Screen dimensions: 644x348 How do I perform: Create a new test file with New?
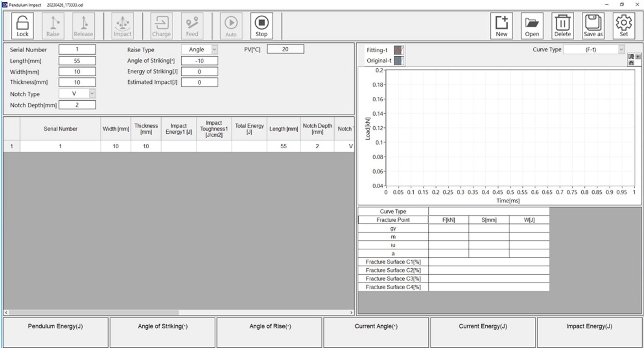[501, 26]
